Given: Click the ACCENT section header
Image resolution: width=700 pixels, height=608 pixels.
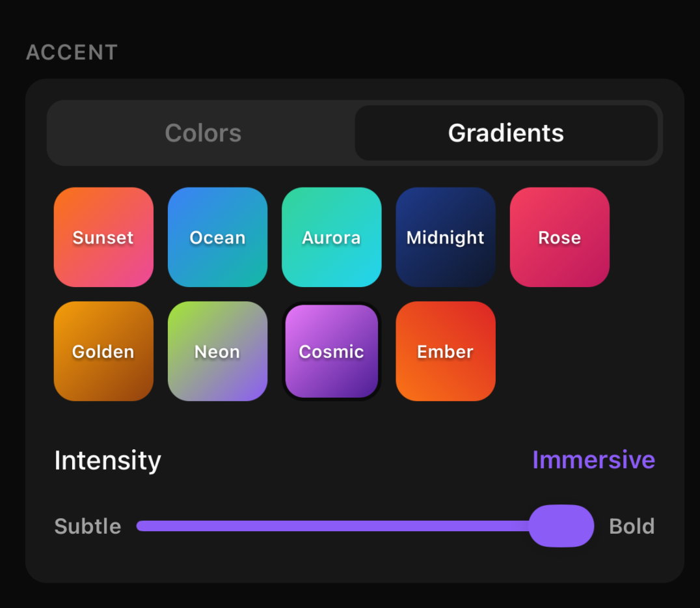Looking at the screenshot, I should coord(72,52).
